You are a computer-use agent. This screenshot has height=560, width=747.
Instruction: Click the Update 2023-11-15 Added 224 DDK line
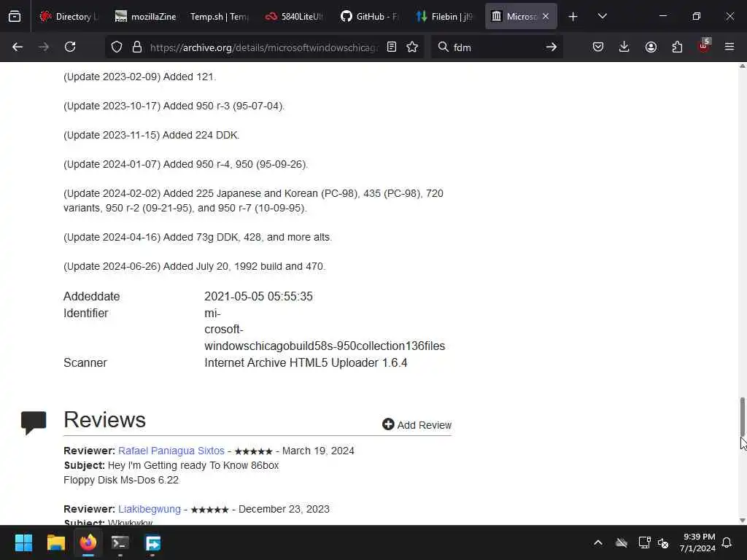pos(152,135)
